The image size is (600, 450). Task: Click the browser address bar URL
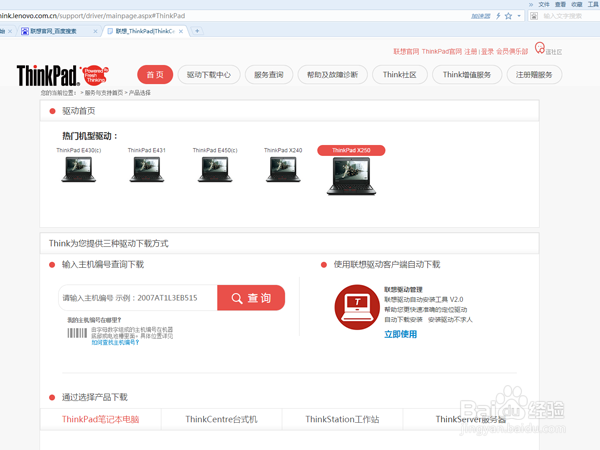[92, 16]
